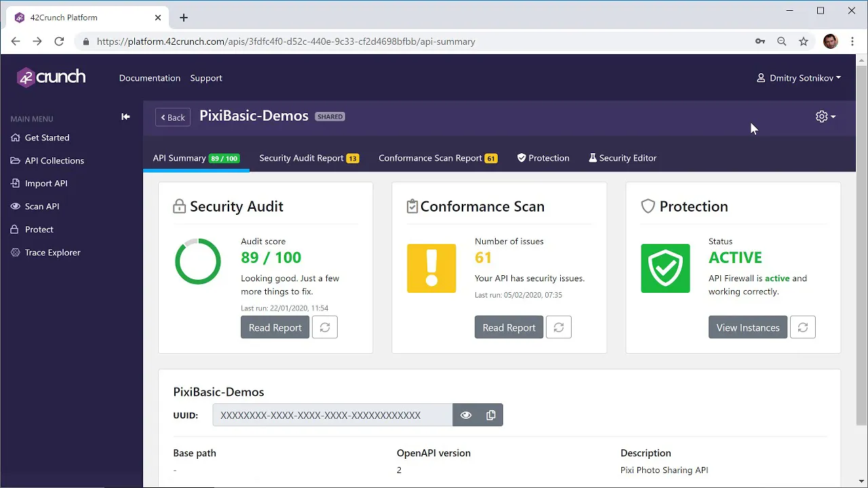Open the Protection tab
This screenshot has height=488, width=868.
coord(543,158)
